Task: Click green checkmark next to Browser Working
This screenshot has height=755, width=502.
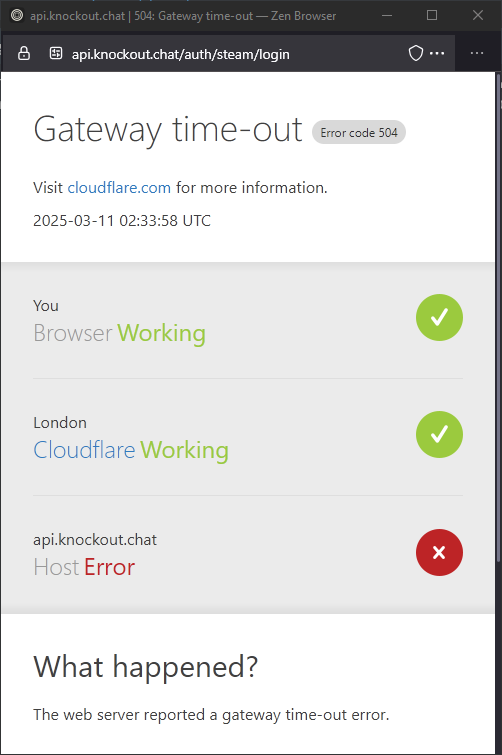Action: click(439, 317)
